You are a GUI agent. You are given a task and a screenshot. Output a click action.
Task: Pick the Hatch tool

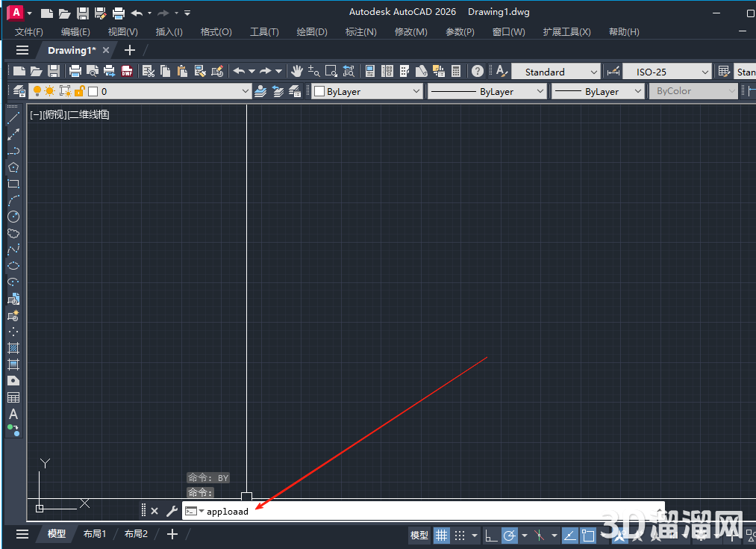coord(13,348)
